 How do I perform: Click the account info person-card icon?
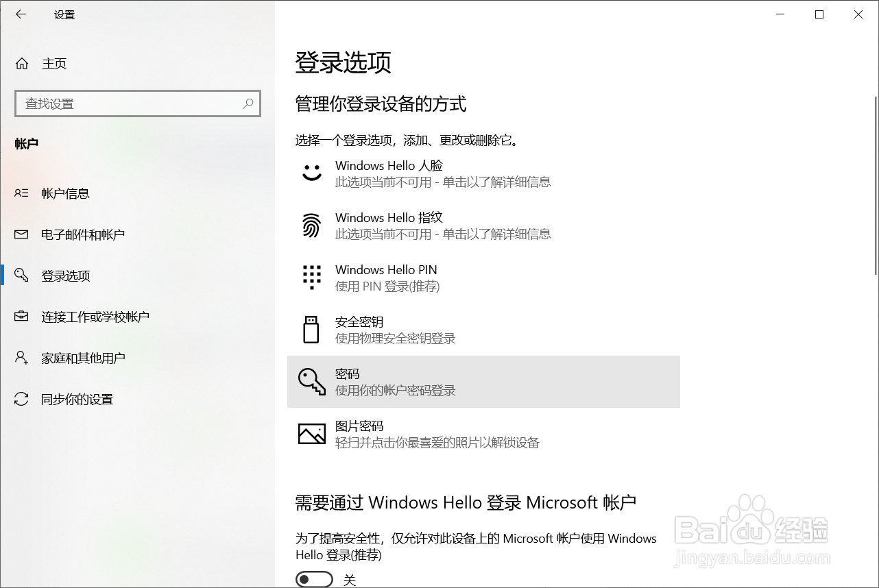coord(21,193)
